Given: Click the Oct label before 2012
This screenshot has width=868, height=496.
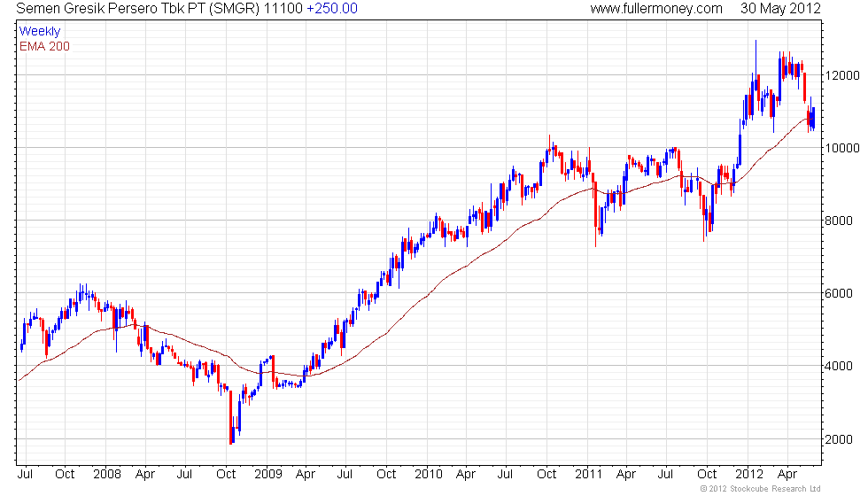Looking at the screenshot, I should pos(707,474).
